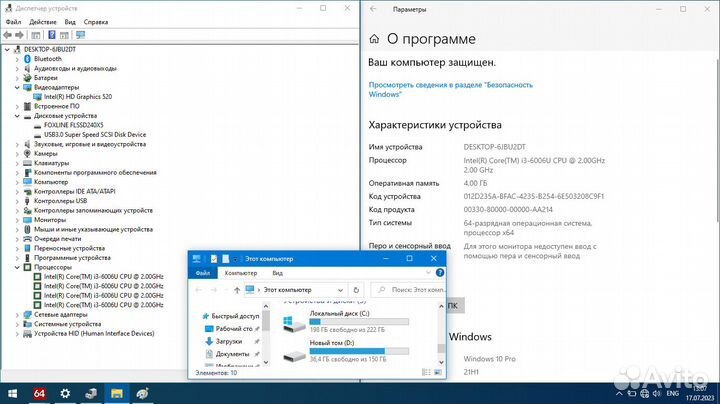Expand the Контроллеры USB node

click(17, 201)
